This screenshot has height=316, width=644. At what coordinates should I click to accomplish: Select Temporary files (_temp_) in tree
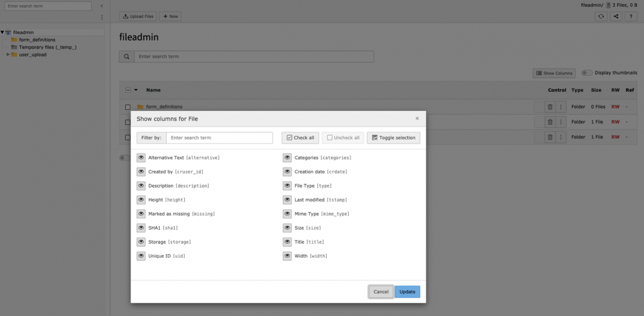[48, 47]
